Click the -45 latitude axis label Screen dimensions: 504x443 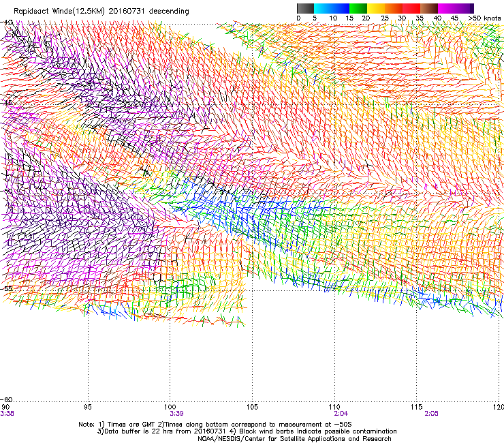coord(6,103)
